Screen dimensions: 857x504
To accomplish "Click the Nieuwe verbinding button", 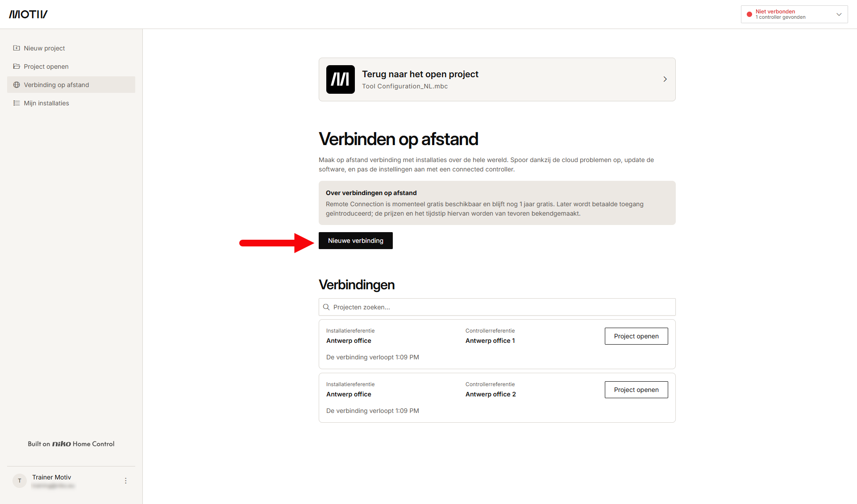I will tap(355, 241).
